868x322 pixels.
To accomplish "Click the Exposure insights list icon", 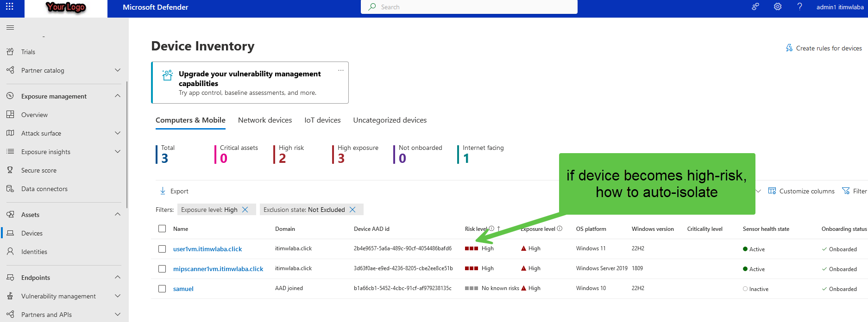I will point(10,152).
